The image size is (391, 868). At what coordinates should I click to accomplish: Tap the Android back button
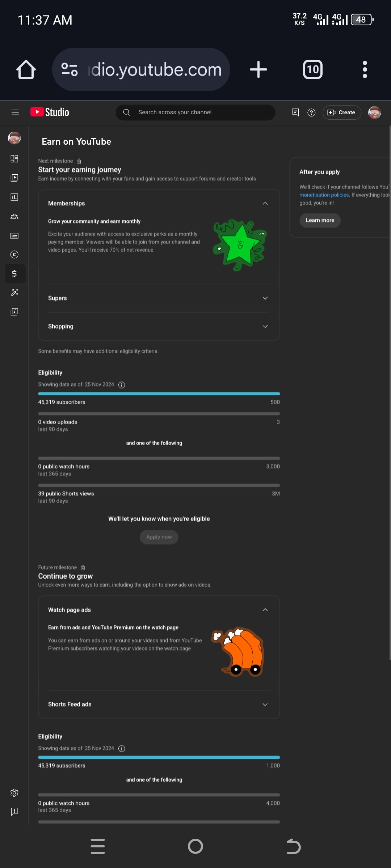(x=293, y=846)
